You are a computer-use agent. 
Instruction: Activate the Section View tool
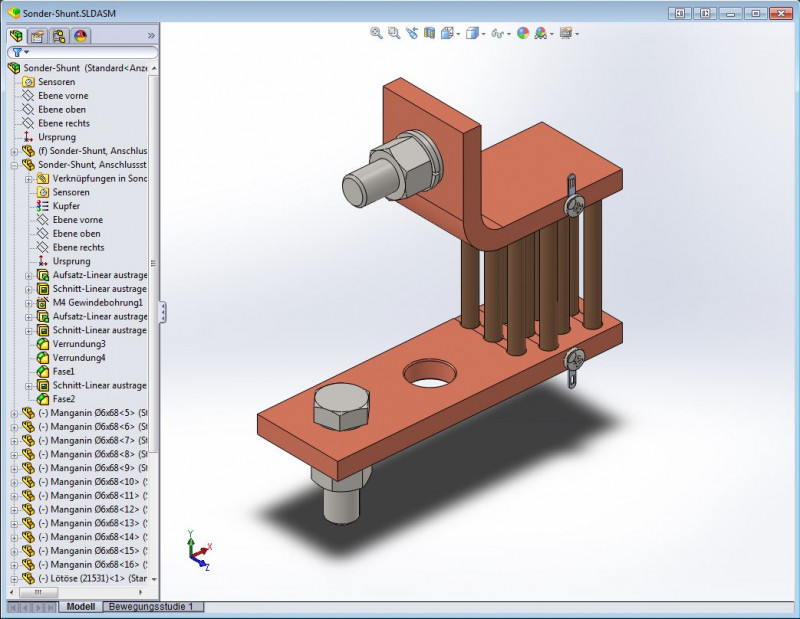430,33
